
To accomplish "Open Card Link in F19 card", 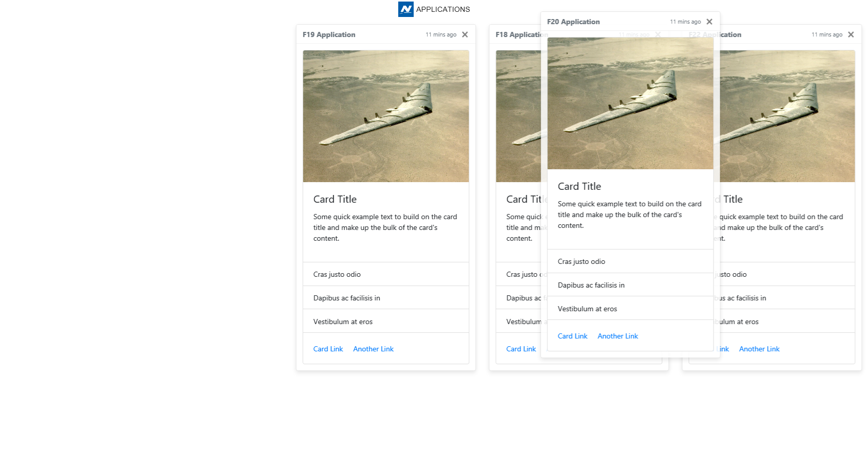I will pos(328,349).
